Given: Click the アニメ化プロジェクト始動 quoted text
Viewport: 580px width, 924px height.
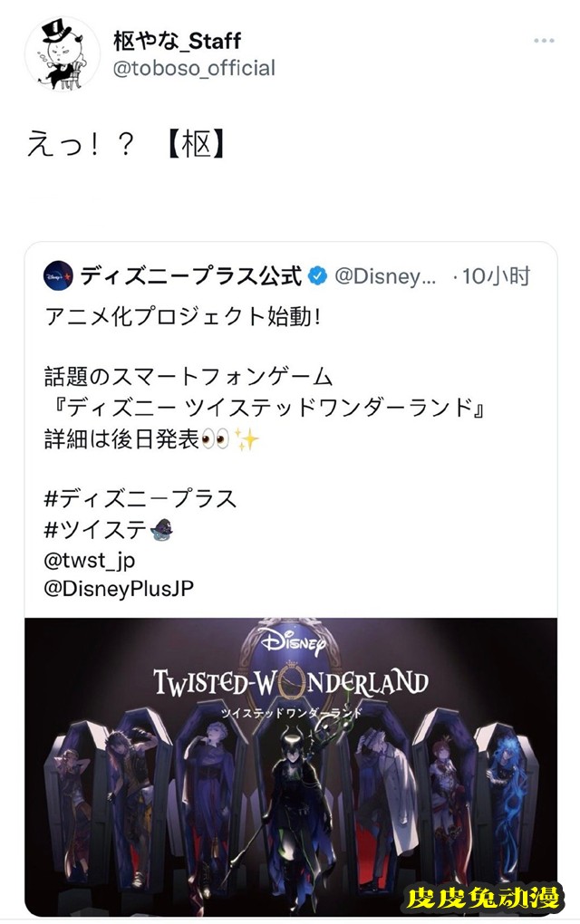Looking at the screenshot, I should [x=183, y=317].
